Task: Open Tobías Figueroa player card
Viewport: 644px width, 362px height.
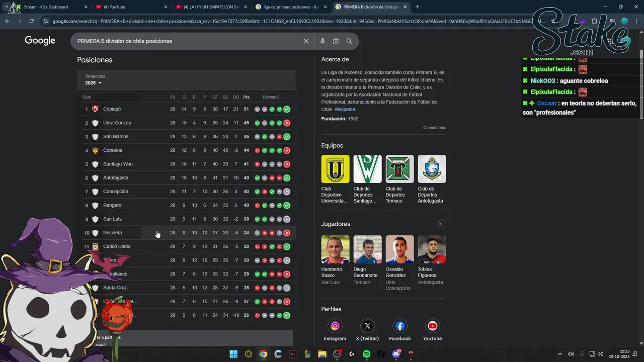Action: tap(432, 260)
